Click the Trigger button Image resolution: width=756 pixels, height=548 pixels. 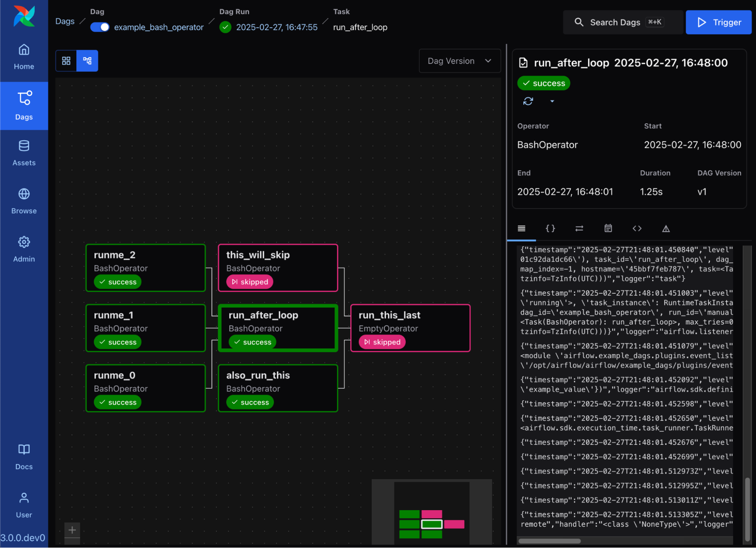pos(718,22)
